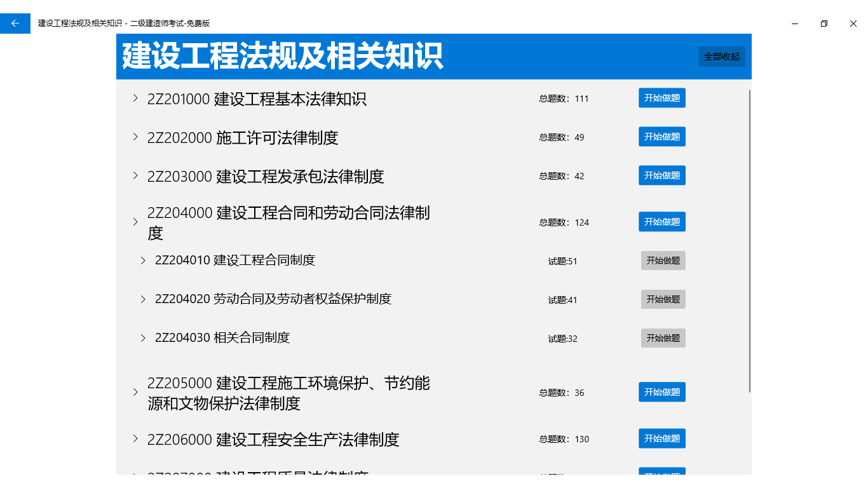868x488 pixels.
Task: Expand subsection 2Z204010 chevron
Action: [x=143, y=261]
